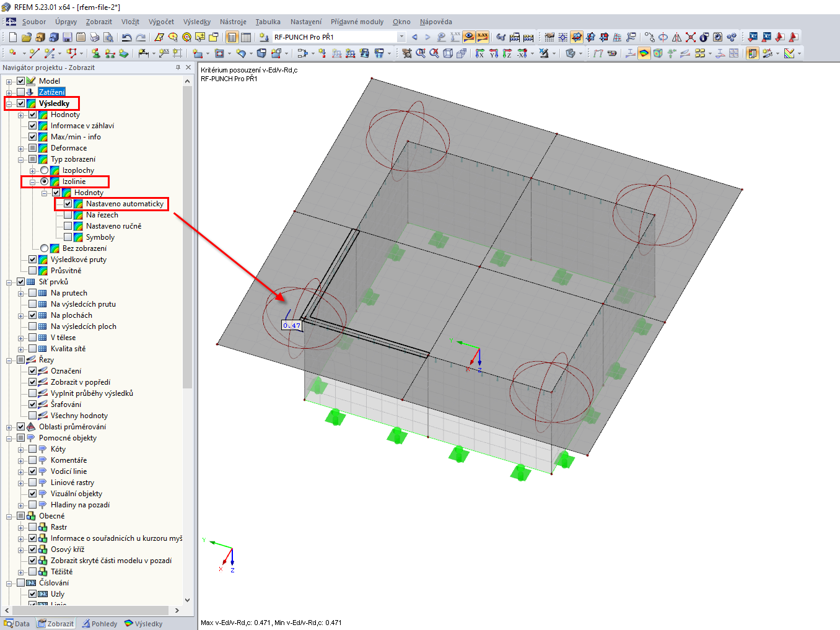Undo the last action
The width and height of the screenshot is (840, 630).
[127, 37]
